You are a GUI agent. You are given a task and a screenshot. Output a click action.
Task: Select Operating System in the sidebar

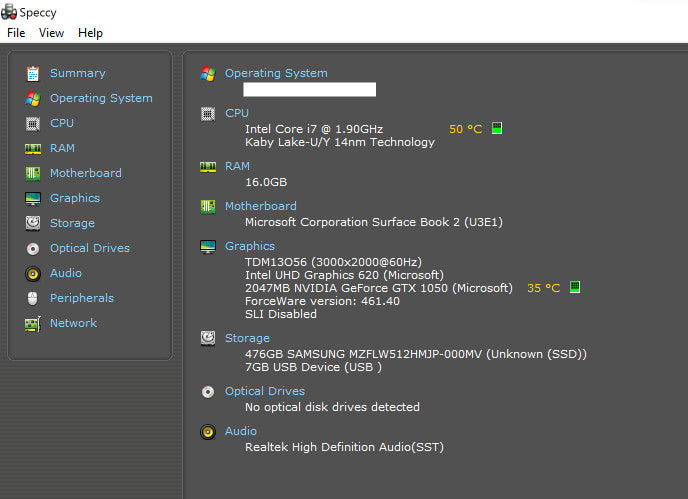[x=101, y=98]
